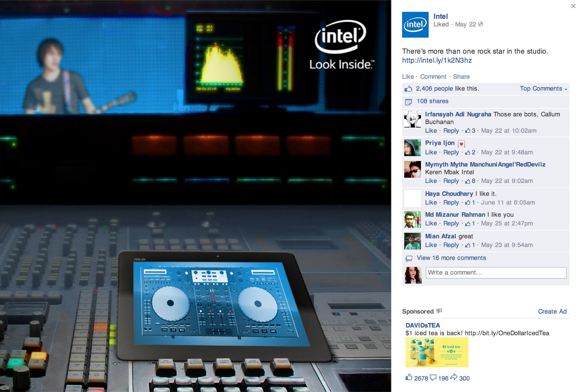This screenshot has width=580, height=392.
Task: Click the Intel Look Inside photo
Action: [x=195, y=196]
